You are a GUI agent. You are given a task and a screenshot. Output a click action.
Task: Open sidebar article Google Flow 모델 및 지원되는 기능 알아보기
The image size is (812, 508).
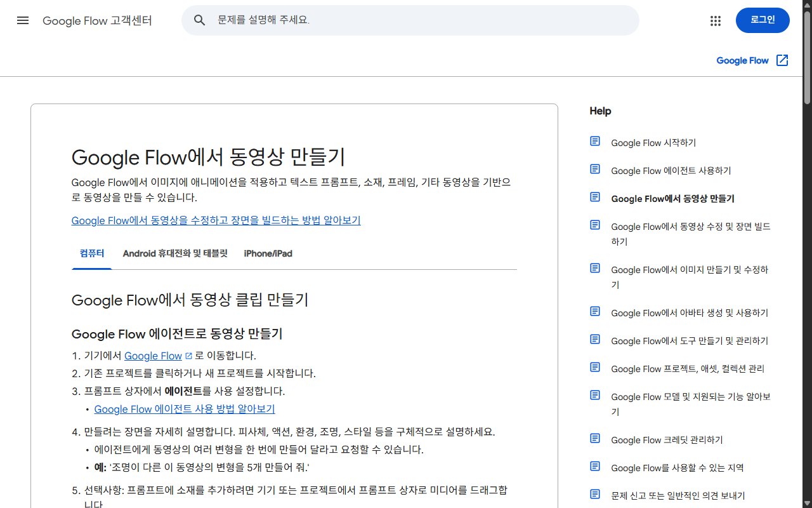(691, 404)
